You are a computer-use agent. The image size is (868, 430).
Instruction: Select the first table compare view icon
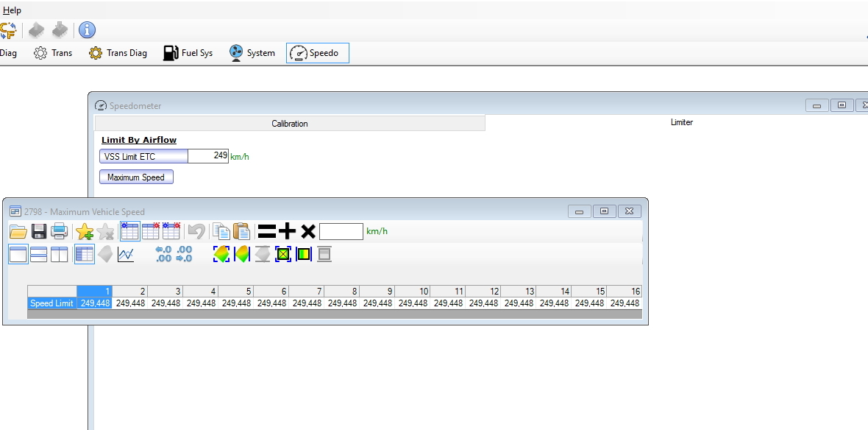pos(129,231)
